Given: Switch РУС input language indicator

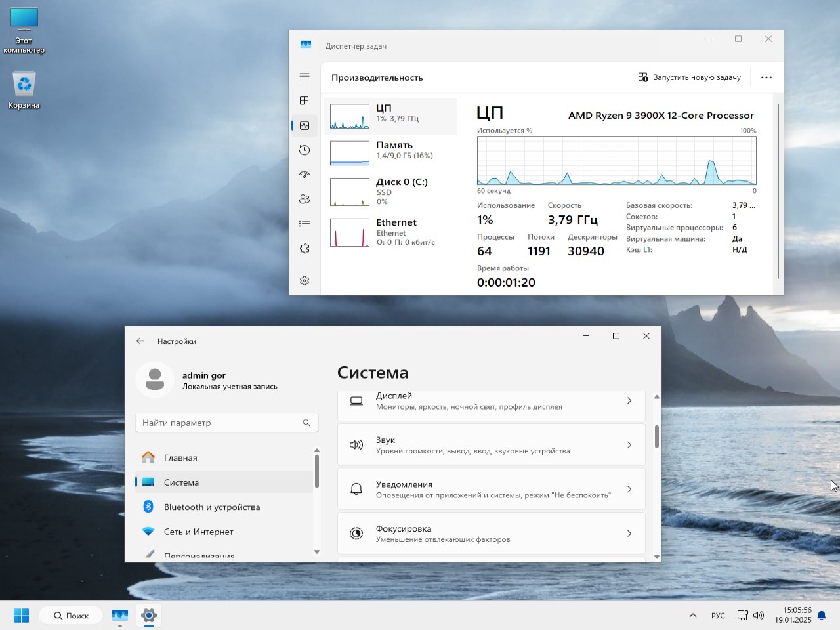Looking at the screenshot, I should (x=718, y=616).
